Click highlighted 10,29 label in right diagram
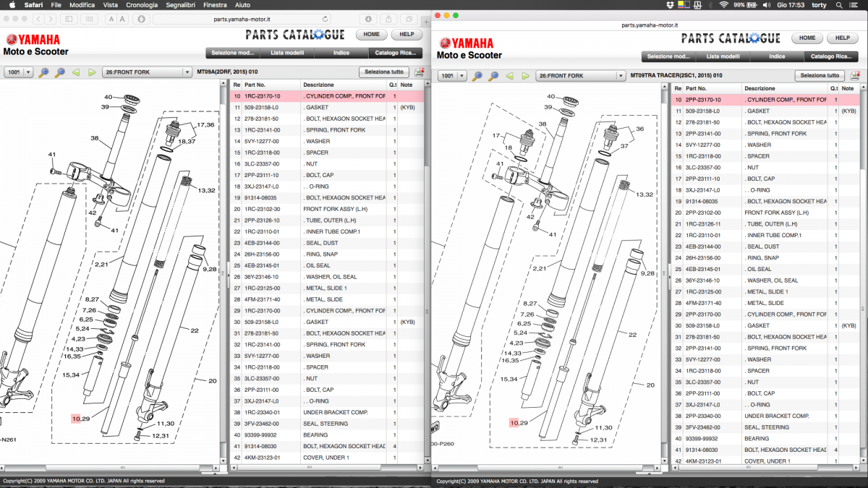This screenshot has width=868, height=488. coord(518,423)
